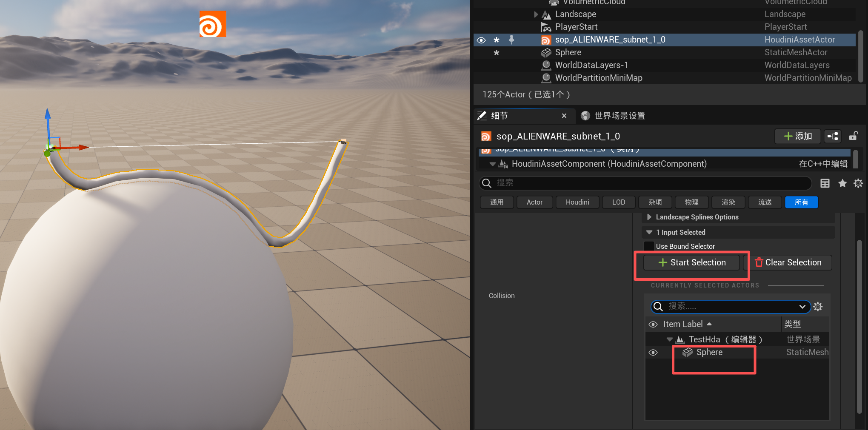Open the details settings gear

[x=858, y=183]
